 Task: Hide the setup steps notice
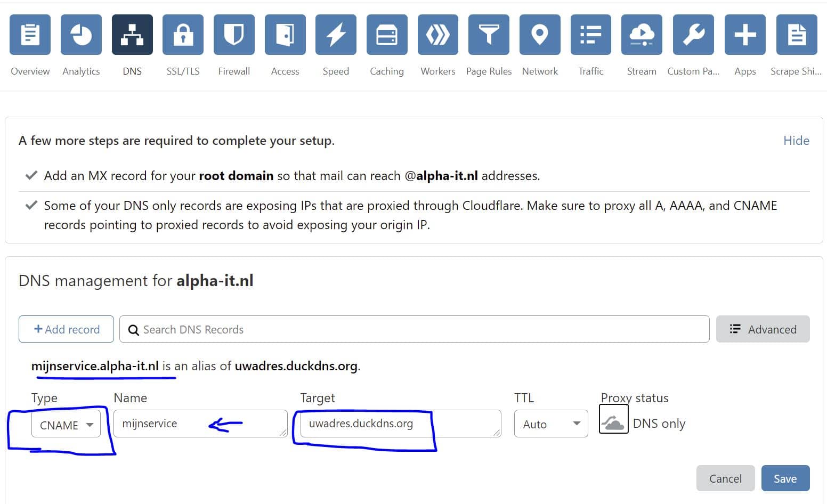pos(796,141)
